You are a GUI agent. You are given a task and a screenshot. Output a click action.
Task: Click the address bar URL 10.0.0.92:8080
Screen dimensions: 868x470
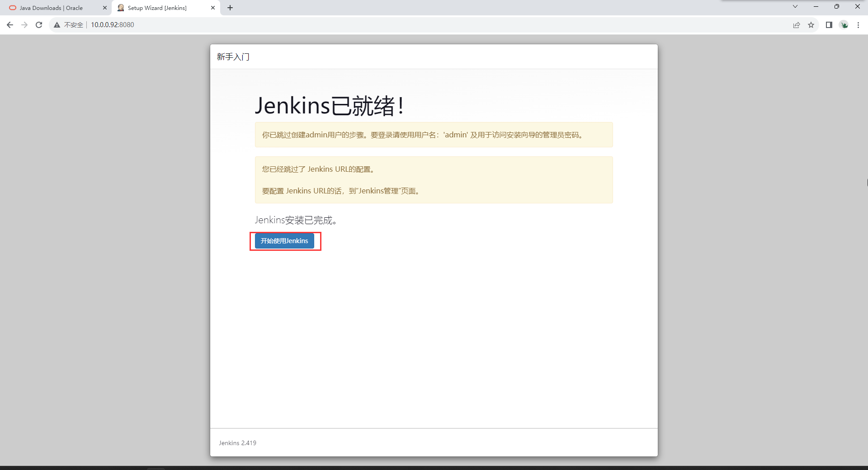(x=113, y=25)
